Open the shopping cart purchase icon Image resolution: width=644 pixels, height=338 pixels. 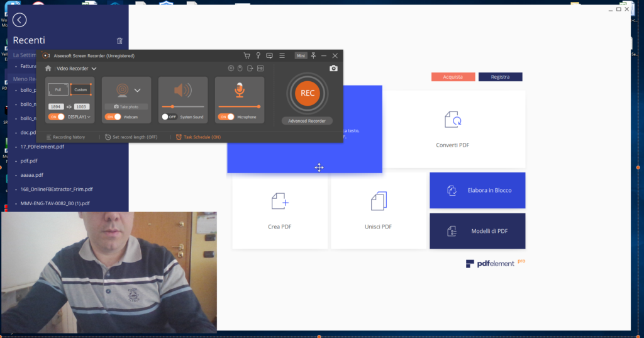[247, 55]
